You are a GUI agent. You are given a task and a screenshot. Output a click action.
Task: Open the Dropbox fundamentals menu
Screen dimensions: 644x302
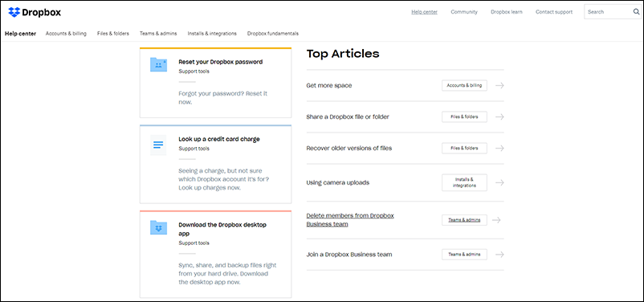click(x=273, y=34)
